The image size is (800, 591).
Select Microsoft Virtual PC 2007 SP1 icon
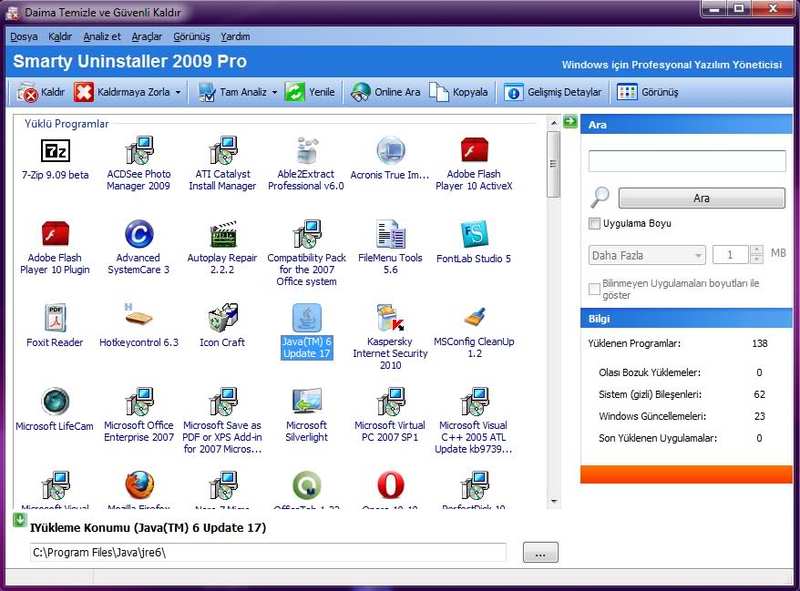[x=390, y=401]
